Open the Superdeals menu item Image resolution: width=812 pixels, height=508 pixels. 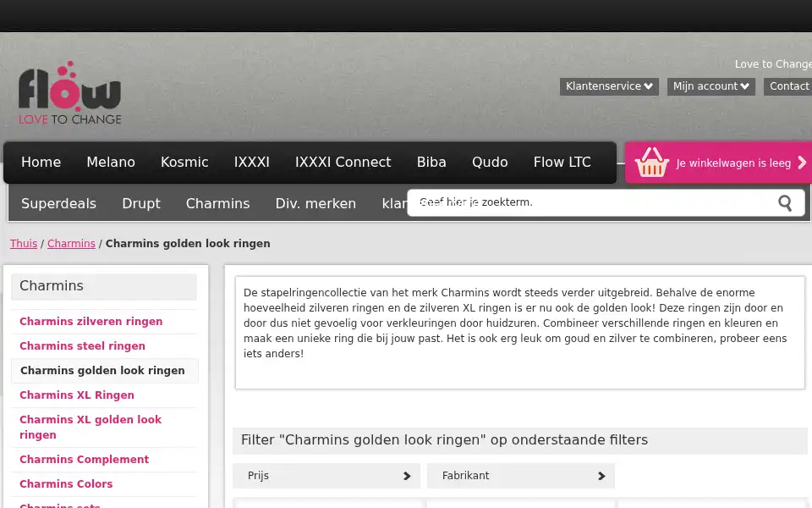coord(58,204)
